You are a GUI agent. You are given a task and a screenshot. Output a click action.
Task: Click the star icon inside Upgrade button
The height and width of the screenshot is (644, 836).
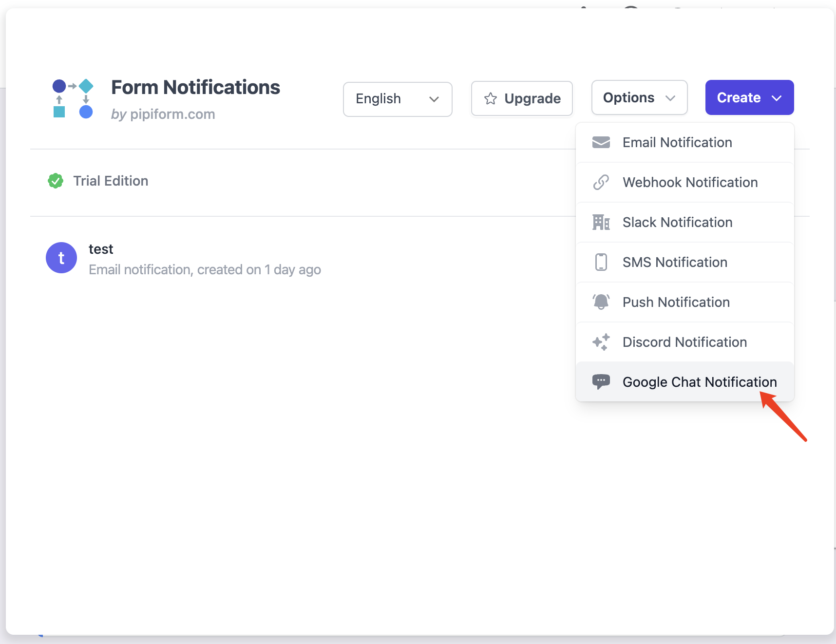pos(490,98)
